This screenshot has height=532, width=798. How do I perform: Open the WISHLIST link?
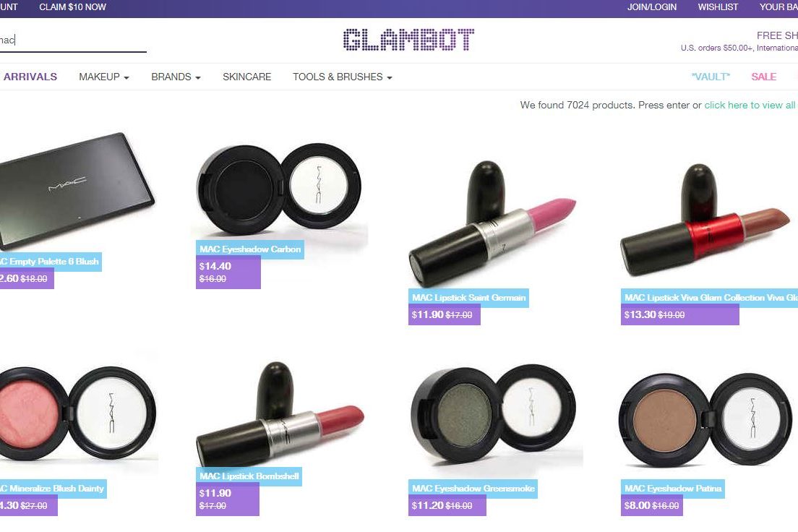(718, 7)
